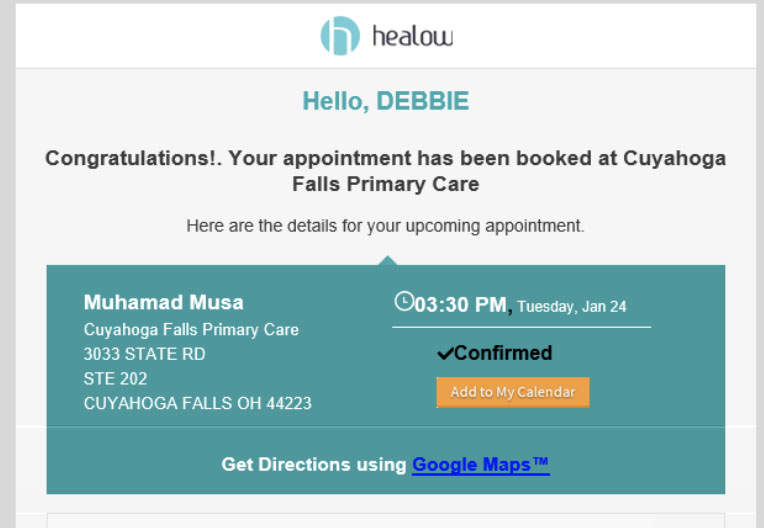Click the checkmark icon next to Confirmed
The height and width of the screenshot is (530, 764).
click(x=445, y=353)
